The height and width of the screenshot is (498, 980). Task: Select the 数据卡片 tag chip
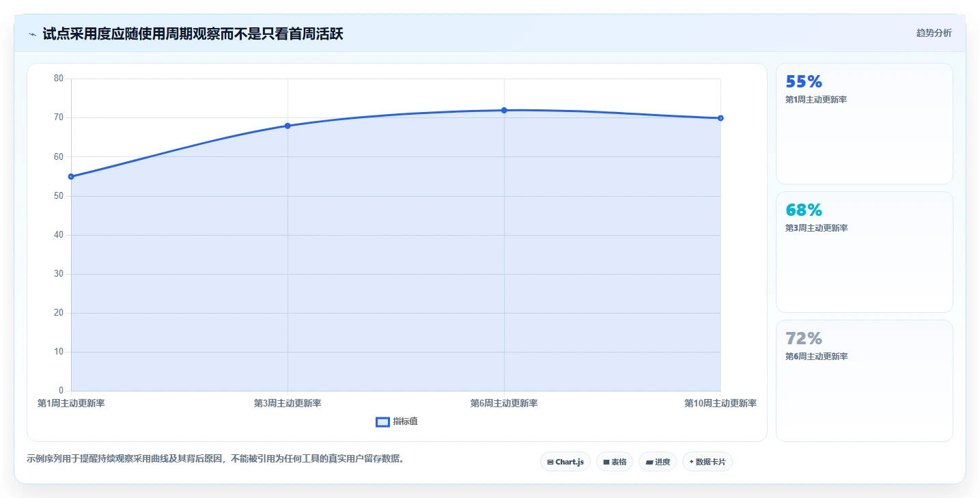coord(707,462)
